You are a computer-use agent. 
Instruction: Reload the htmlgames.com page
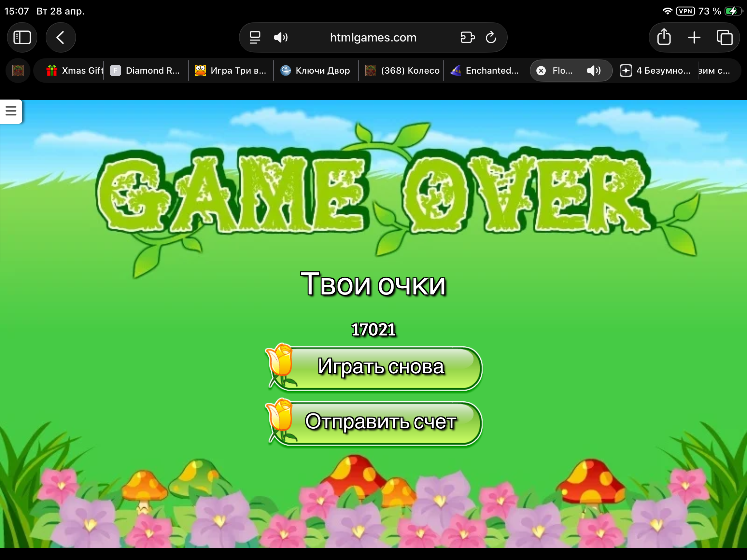coord(491,37)
